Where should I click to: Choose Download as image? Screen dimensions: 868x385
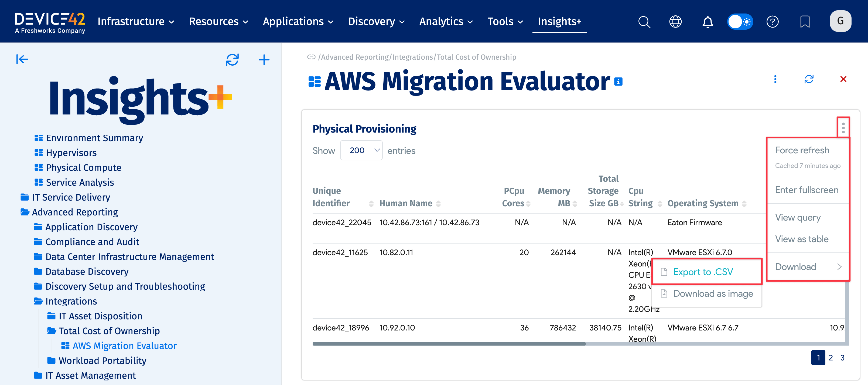(x=707, y=294)
